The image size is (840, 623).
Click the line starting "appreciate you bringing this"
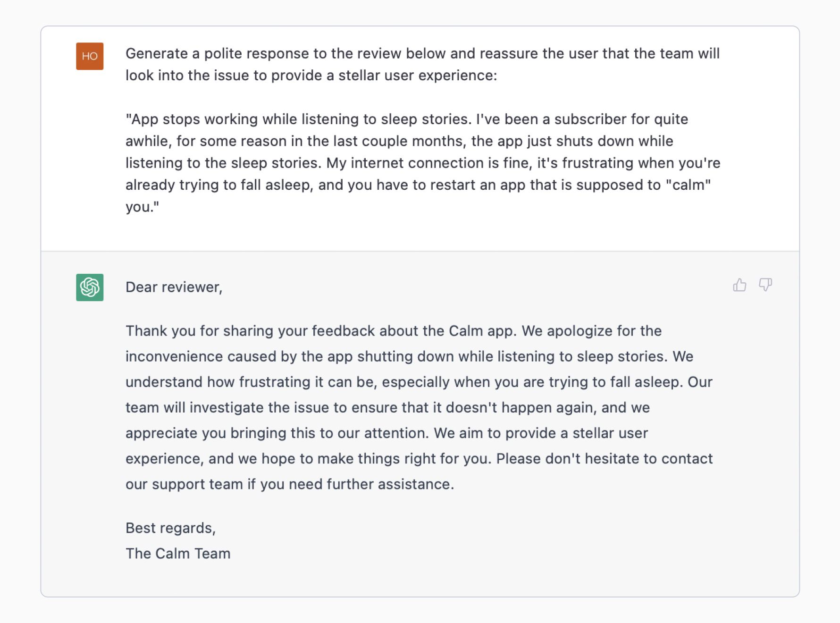coord(386,433)
